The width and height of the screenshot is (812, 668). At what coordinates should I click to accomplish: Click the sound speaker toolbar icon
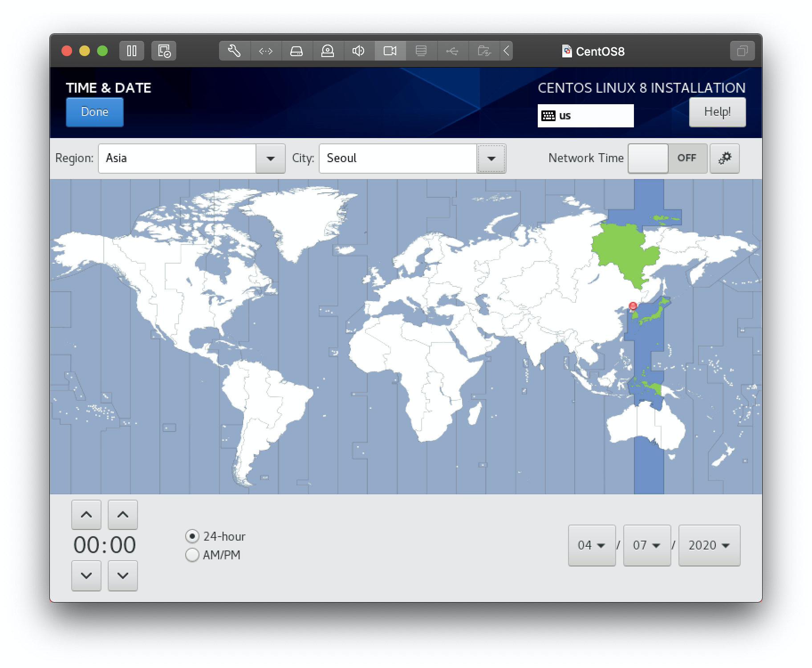pyautogui.click(x=359, y=51)
